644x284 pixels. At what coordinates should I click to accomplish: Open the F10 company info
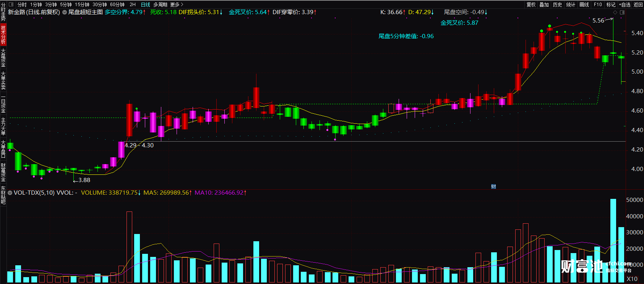click(598, 5)
